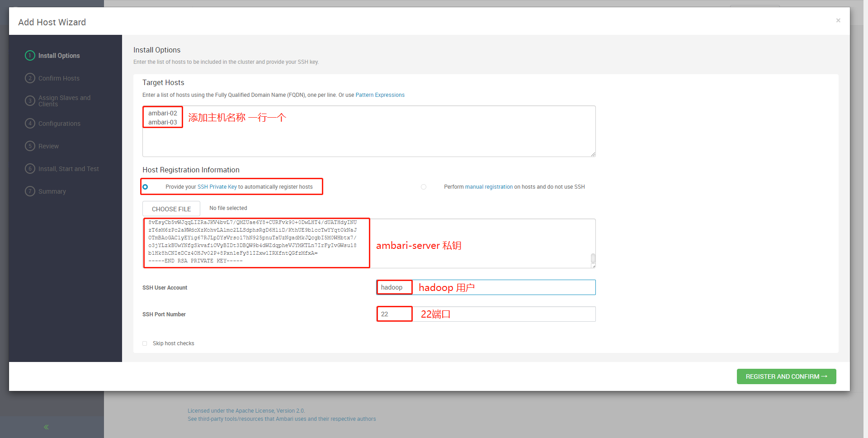The height and width of the screenshot is (438, 868).
Task: Focus the Target Hosts text area
Action: 369,131
